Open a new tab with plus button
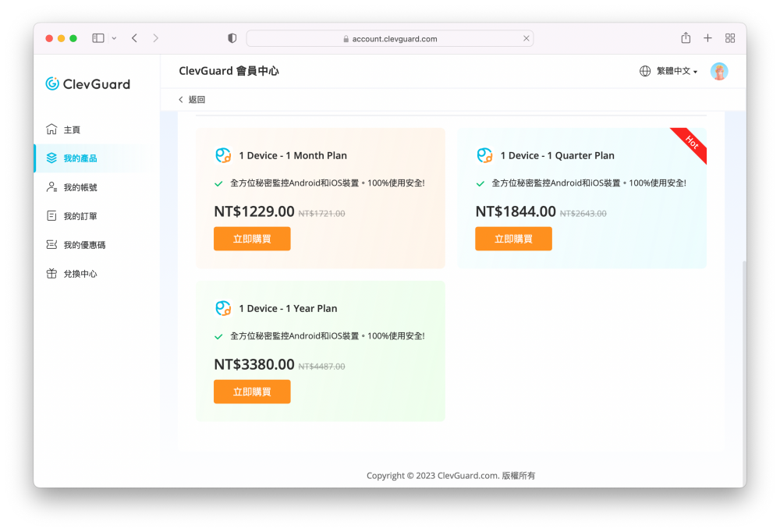780x532 pixels. click(708, 38)
